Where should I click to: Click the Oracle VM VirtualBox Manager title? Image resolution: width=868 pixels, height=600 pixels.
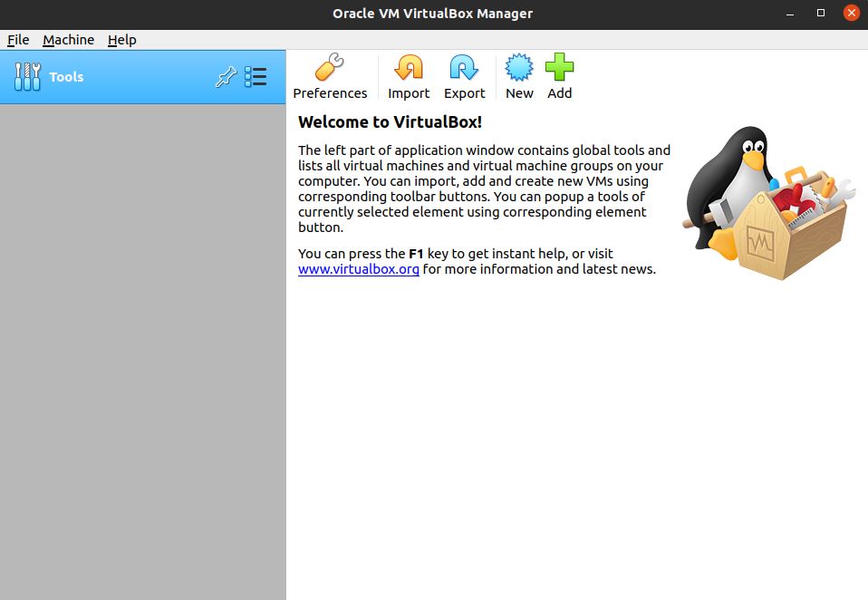432,14
